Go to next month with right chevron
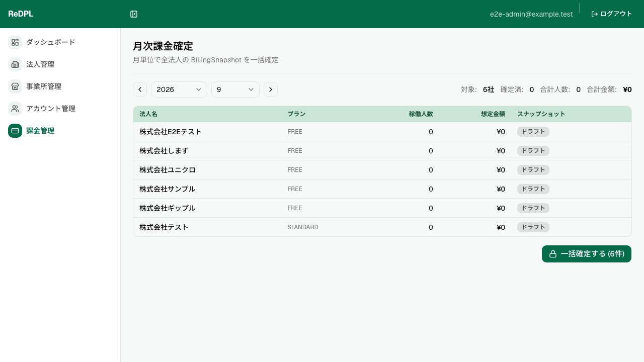Image resolution: width=644 pixels, height=362 pixels. (271, 89)
